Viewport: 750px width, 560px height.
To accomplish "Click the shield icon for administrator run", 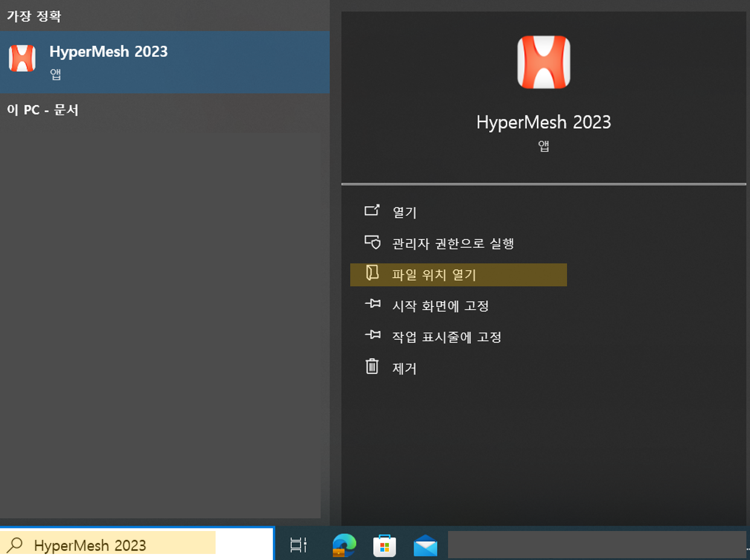I will pos(373,242).
